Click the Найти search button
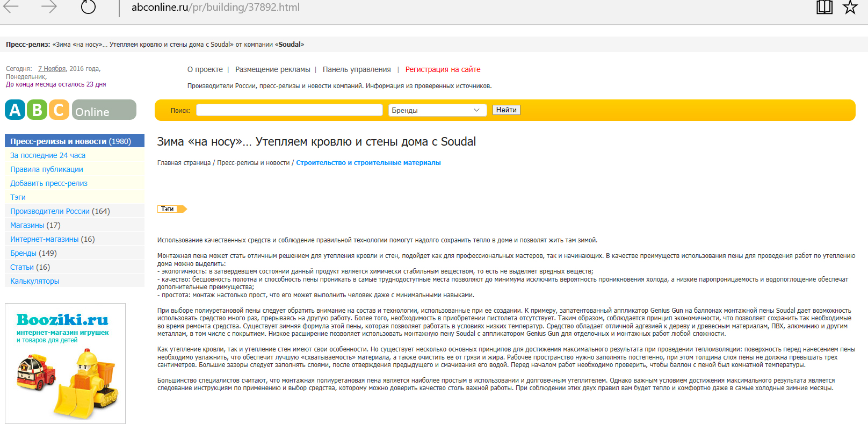 (507, 110)
